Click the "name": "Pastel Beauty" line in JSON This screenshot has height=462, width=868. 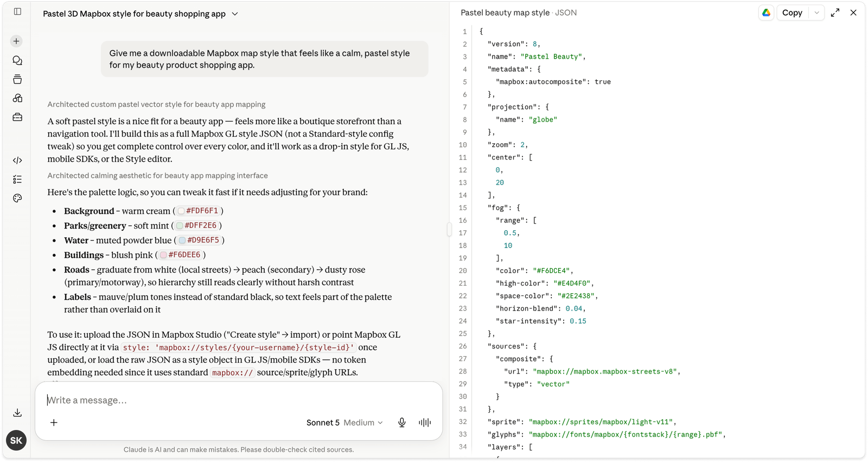[537, 56]
